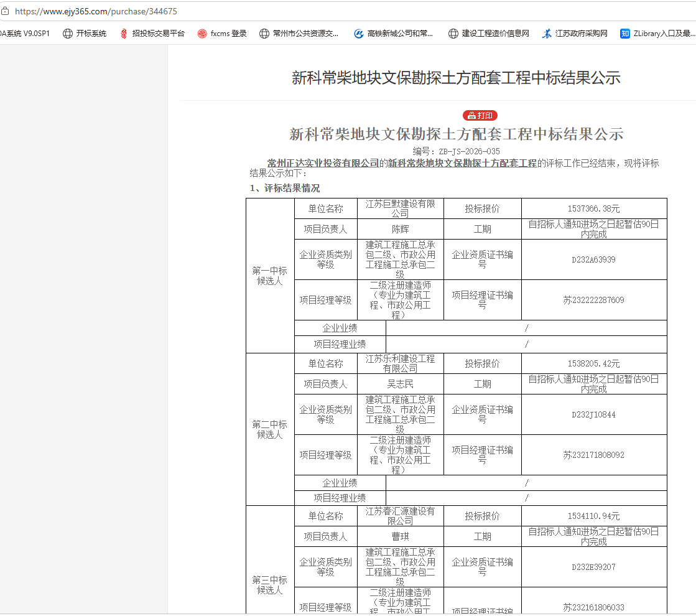Open the 建设工程造价信息网 bookmark icon
This screenshot has height=616, width=696.
tap(453, 34)
